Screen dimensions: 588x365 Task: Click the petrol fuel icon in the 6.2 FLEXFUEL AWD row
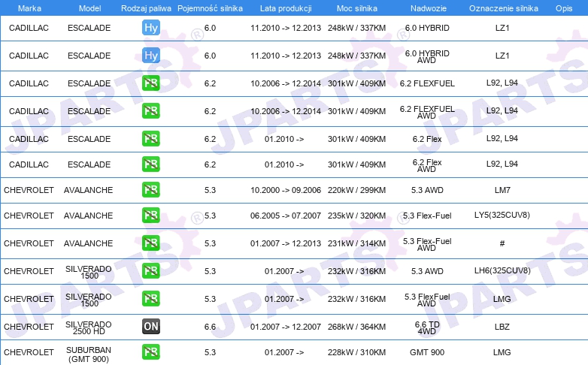150,111
